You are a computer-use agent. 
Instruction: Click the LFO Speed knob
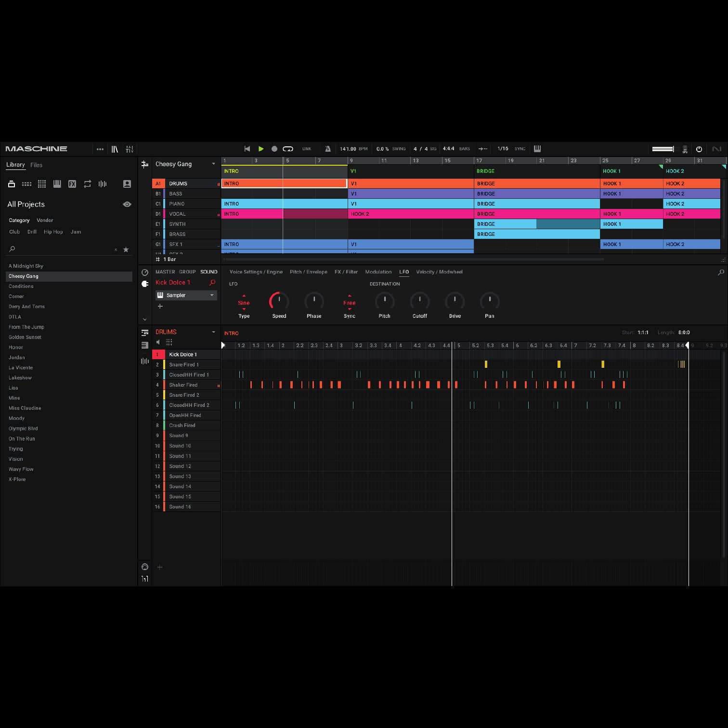[x=279, y=301]
